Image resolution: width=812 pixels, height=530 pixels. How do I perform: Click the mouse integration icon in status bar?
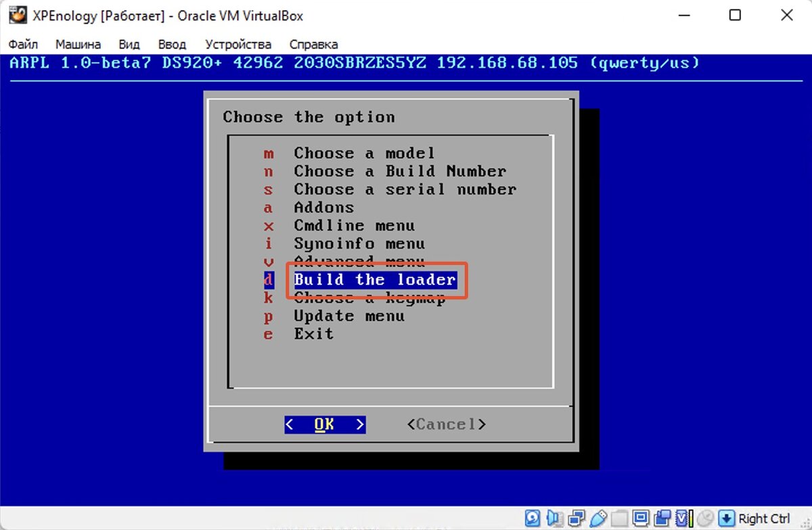(x=705, y=518)
